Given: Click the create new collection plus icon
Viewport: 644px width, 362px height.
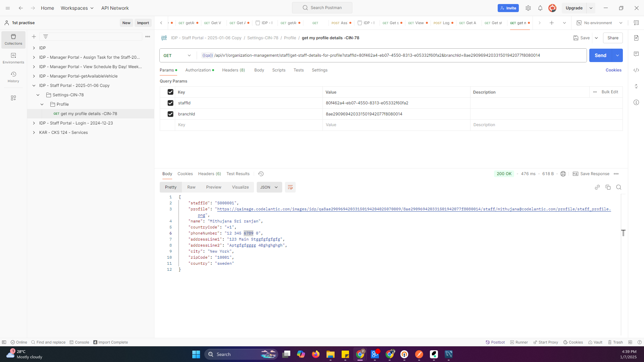Looking at the screenshot, I should click(x=34, y=37).
